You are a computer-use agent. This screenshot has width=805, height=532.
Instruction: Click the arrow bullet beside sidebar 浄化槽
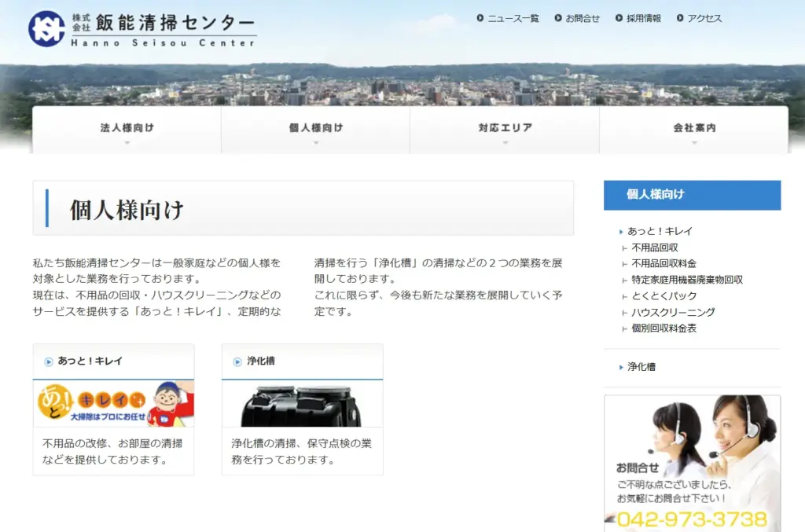tap(620, 367)
